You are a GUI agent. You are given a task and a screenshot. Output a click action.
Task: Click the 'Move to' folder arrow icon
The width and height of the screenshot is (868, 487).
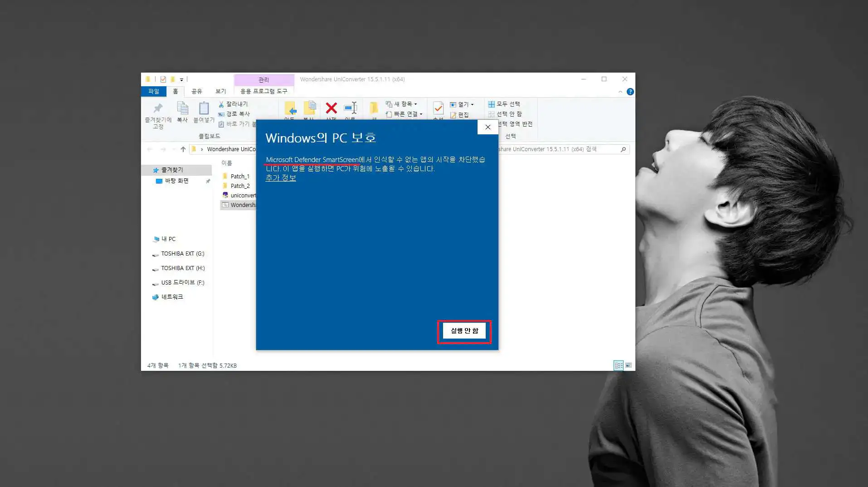[x=290, y=108]
